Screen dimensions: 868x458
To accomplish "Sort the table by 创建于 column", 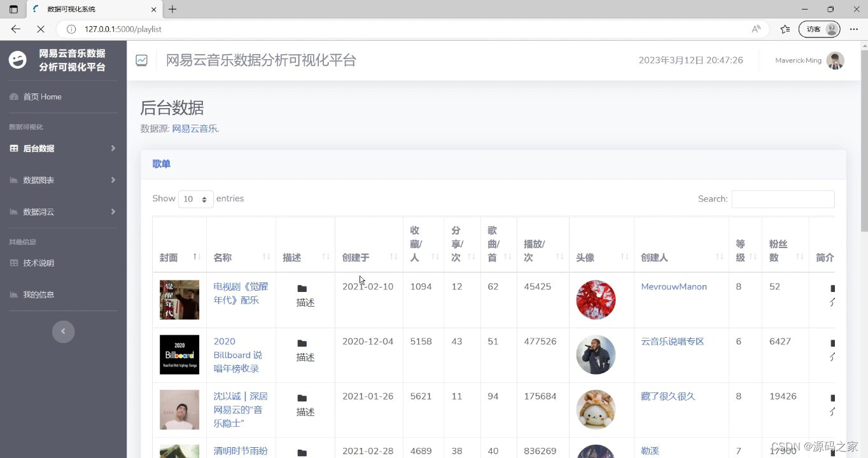I will [369, 245].
